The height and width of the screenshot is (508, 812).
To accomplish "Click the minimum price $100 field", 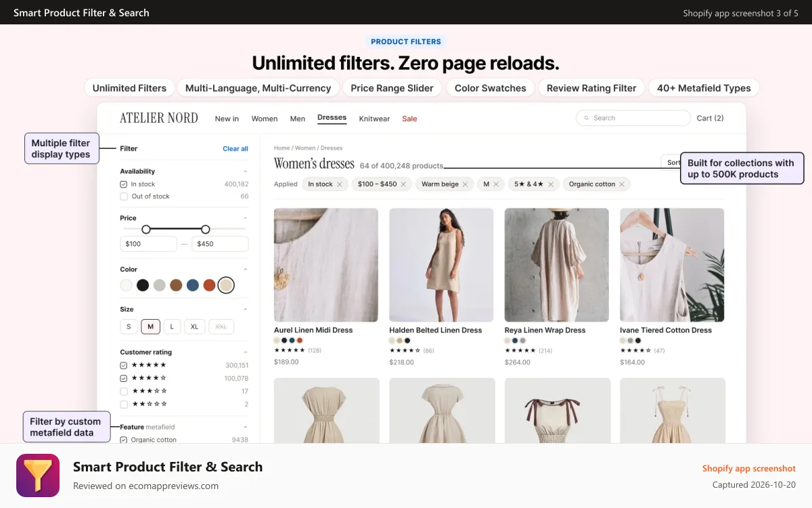I will 148,244.
